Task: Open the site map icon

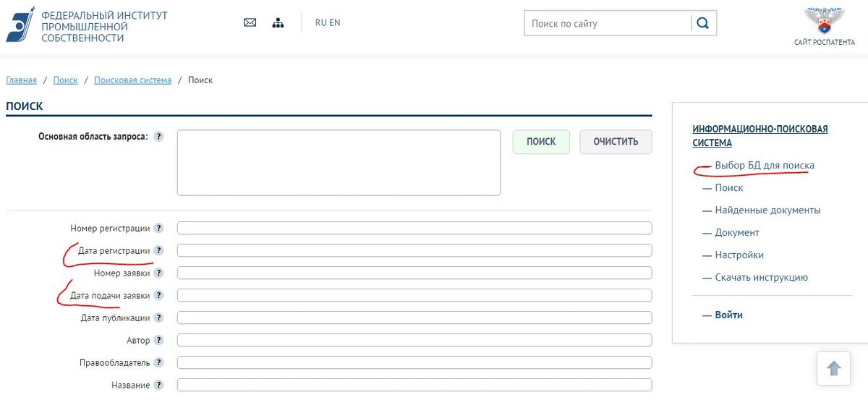Action: 278,22
